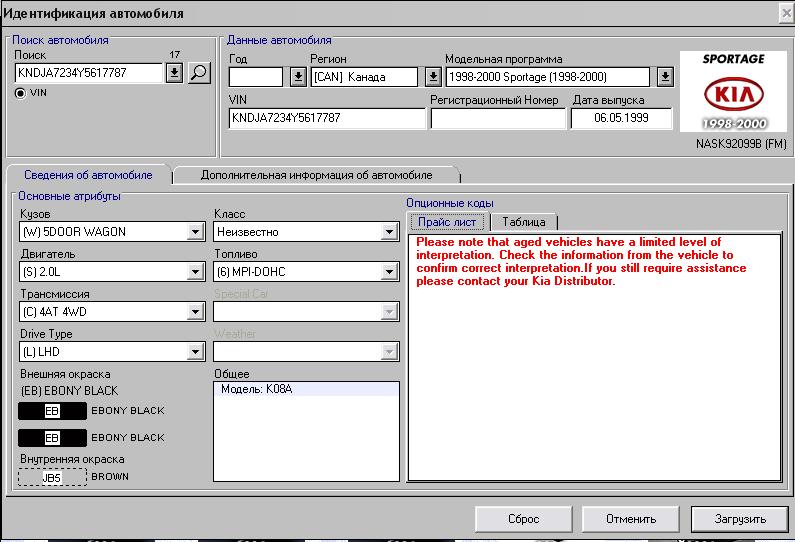The width and height of the screenshot is (795, 542).
Task: Open the Двигатель 2.0L dropdown
Action: 196,272
